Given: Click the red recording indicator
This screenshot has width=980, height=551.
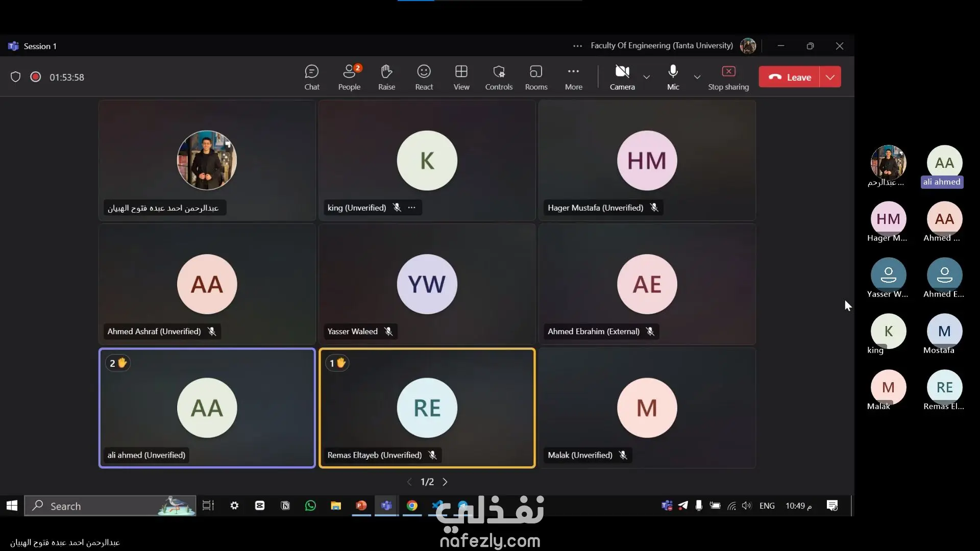Looking at the screenshot, I should (x=35, y=77).
